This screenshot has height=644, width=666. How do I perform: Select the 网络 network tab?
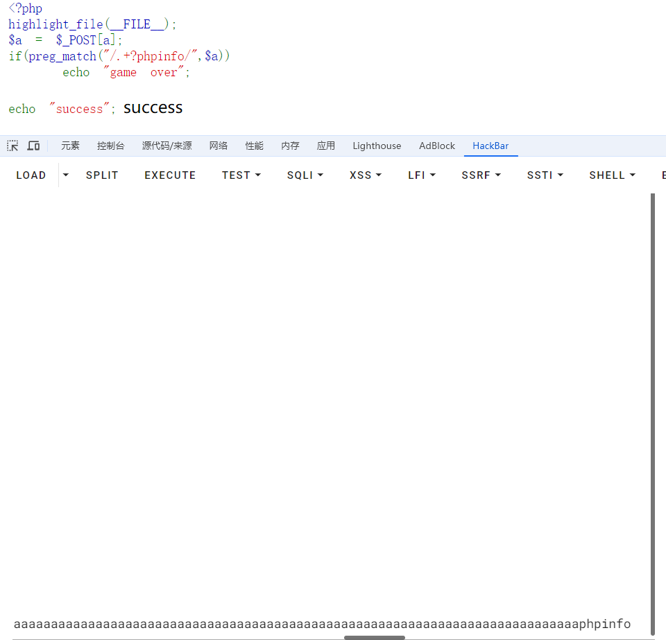point(219,146)
